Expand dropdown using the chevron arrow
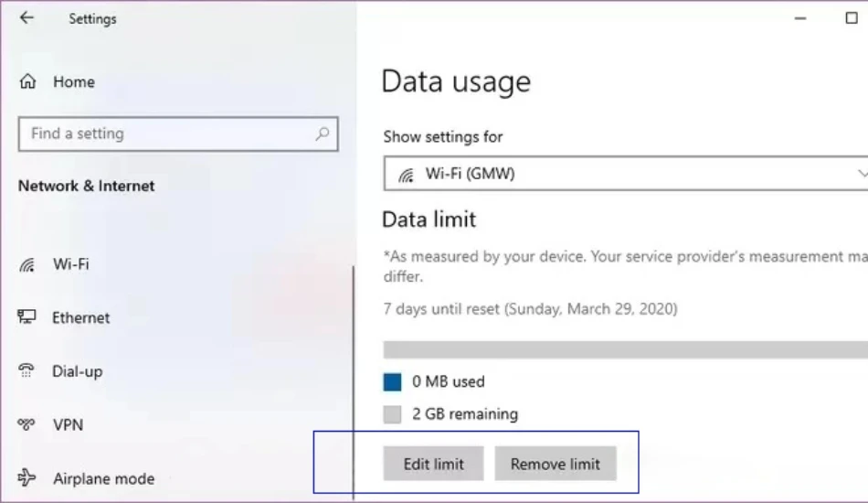This screenshot has height=503, width=868. (x=862, y=174)
